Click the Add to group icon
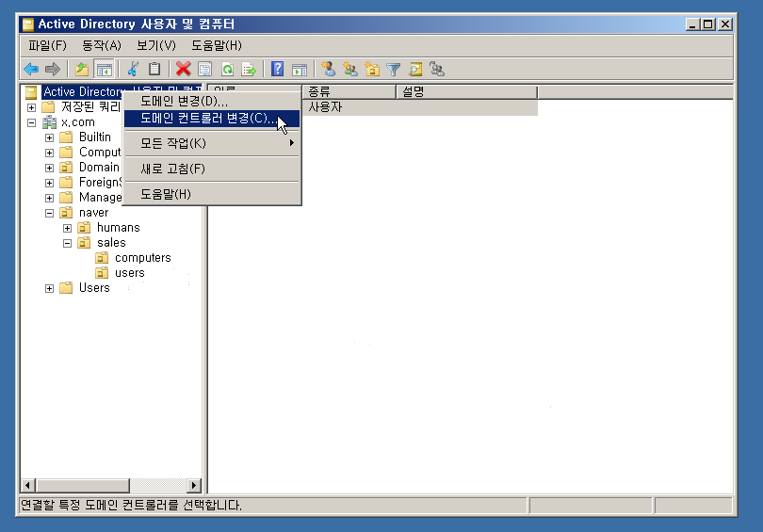The height and width of the screenshot is (532, 763). (x=437, y=69)
